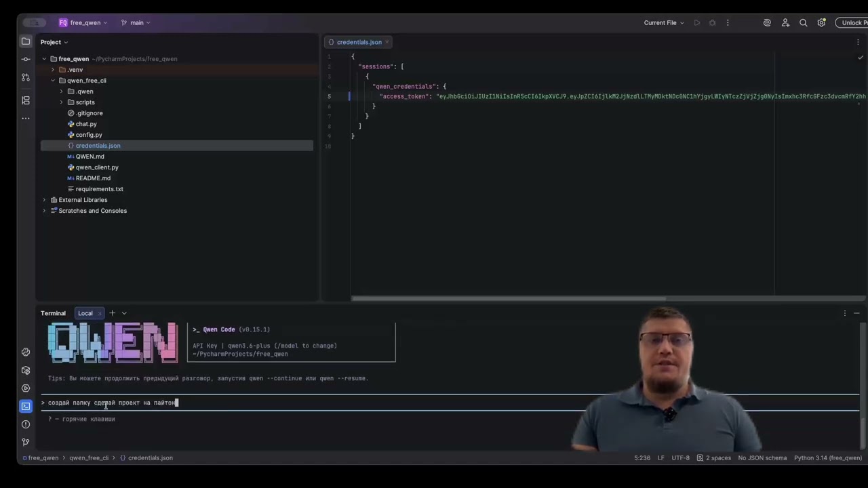The height and width of the screenshot is (488, 868).
Task: Select the Terminal tool window icon
Action: click(x=26, y=406)
